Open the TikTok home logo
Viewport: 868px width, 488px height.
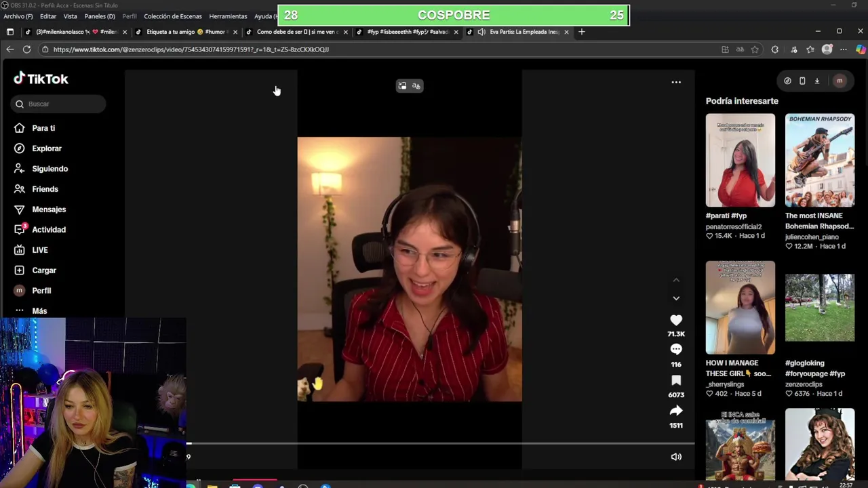tap(41, 79)
